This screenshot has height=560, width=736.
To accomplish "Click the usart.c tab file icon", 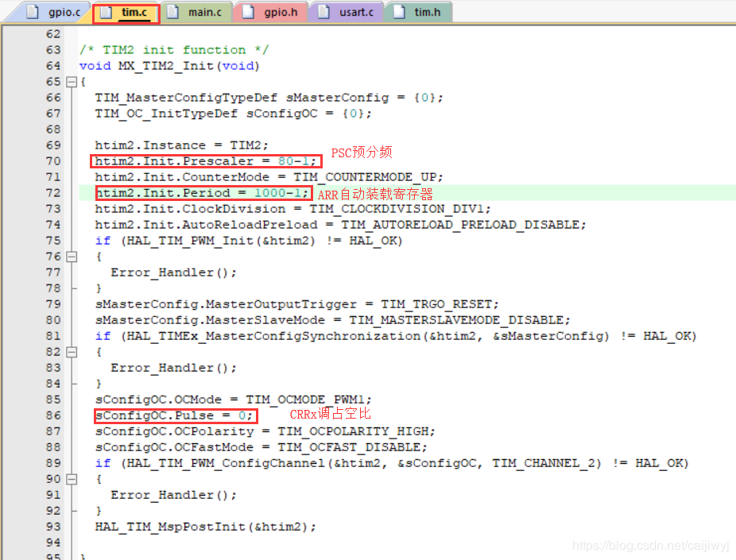I will coord(323,12).
